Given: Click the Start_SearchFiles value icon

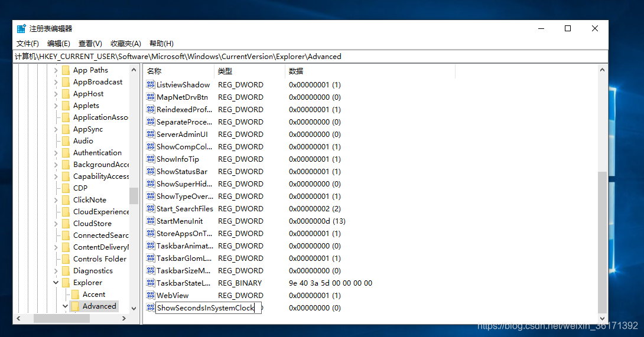Looking at the screenshot, I should [x=150, y=208].
